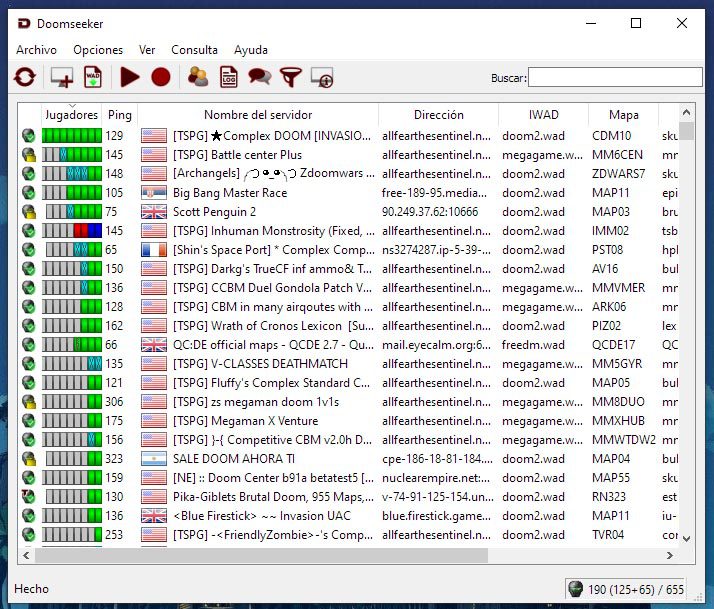The width and height of the screenshot is (714, 609).
Task: Sort by Nombre del servidor column header
Action: (x=258, y=115)
